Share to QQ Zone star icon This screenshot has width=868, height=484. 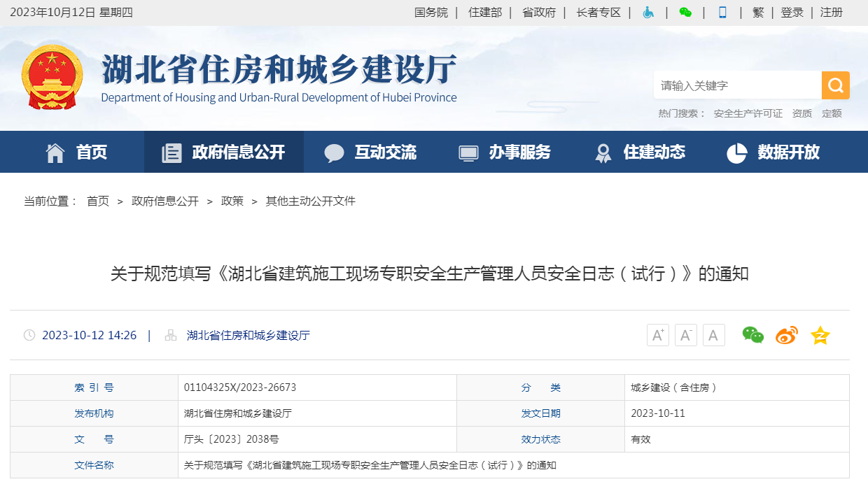point(820,336)
